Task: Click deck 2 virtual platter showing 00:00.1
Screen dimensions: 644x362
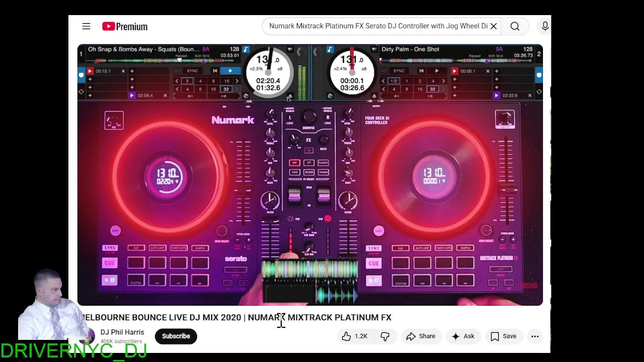Action: (352, 72)
